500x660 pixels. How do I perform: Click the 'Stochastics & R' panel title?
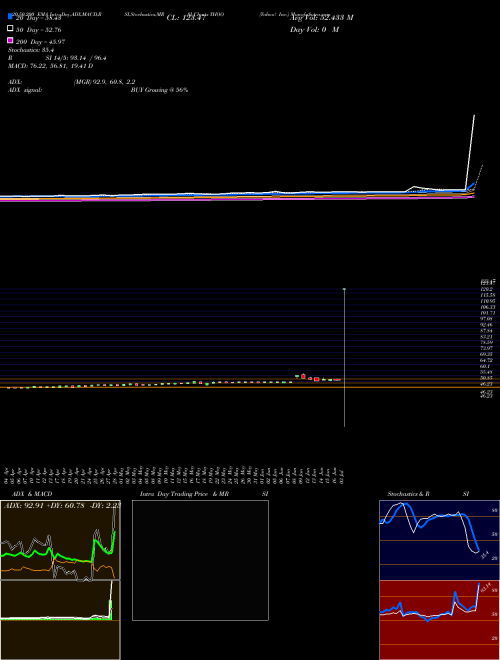pos(408,494)
